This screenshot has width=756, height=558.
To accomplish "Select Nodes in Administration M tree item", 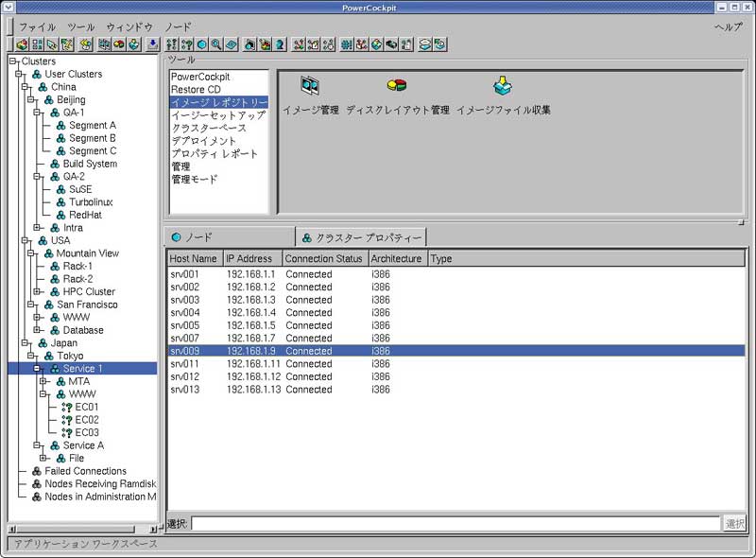I will tap(100, 497).
